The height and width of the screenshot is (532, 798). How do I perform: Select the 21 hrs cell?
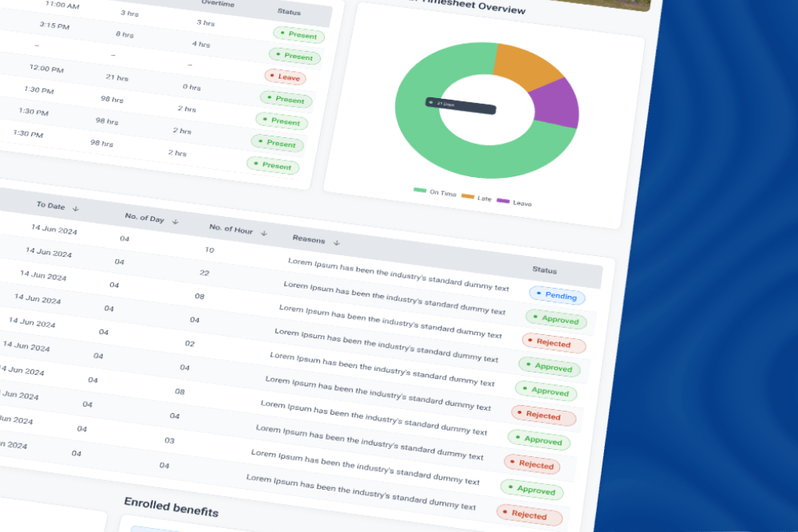pos(117,77)
